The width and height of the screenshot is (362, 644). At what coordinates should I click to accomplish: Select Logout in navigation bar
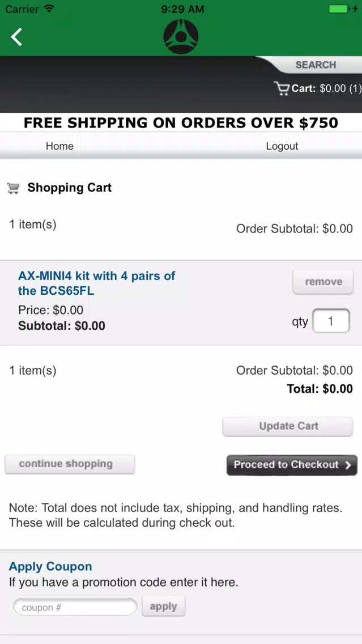pos(282,146)
